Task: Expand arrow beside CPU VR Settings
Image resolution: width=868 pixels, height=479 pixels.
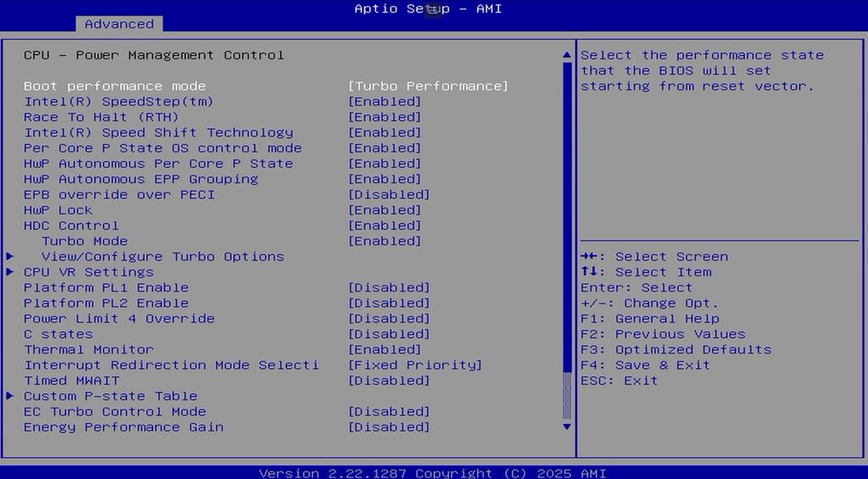Action: (10, 272)
